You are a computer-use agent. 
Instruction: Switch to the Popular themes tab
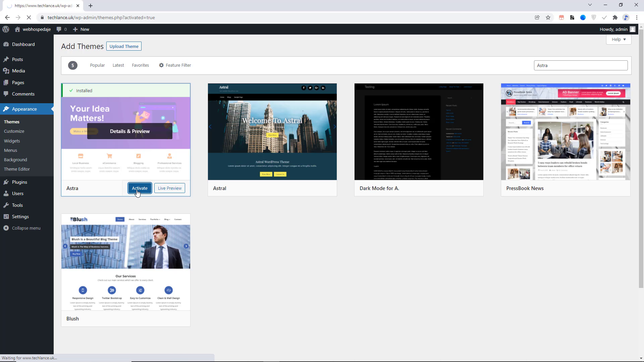pos(97,65)
